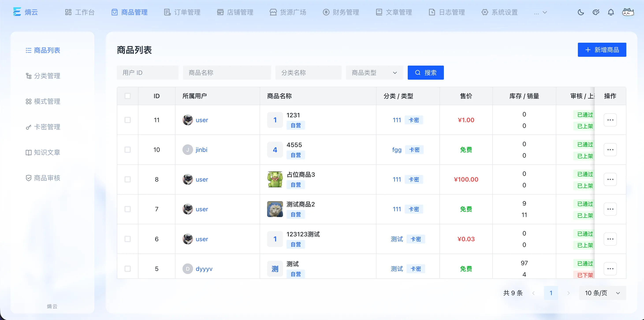Open dyyyv user link

pos(204,269)
